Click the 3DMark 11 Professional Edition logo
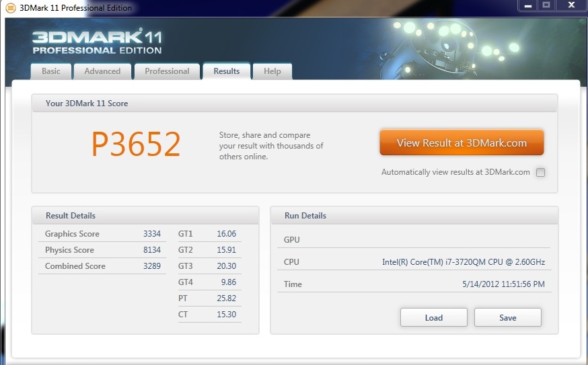588x365 pixels. [x=97, y=42]
